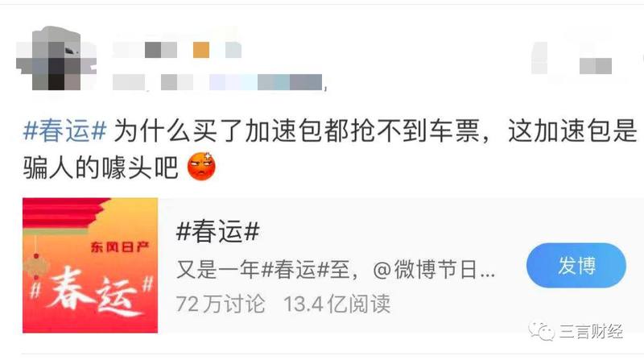Click the 东风日产 label on the thumbnail
The width and height of the screenshot is (644, 360).
119,246
